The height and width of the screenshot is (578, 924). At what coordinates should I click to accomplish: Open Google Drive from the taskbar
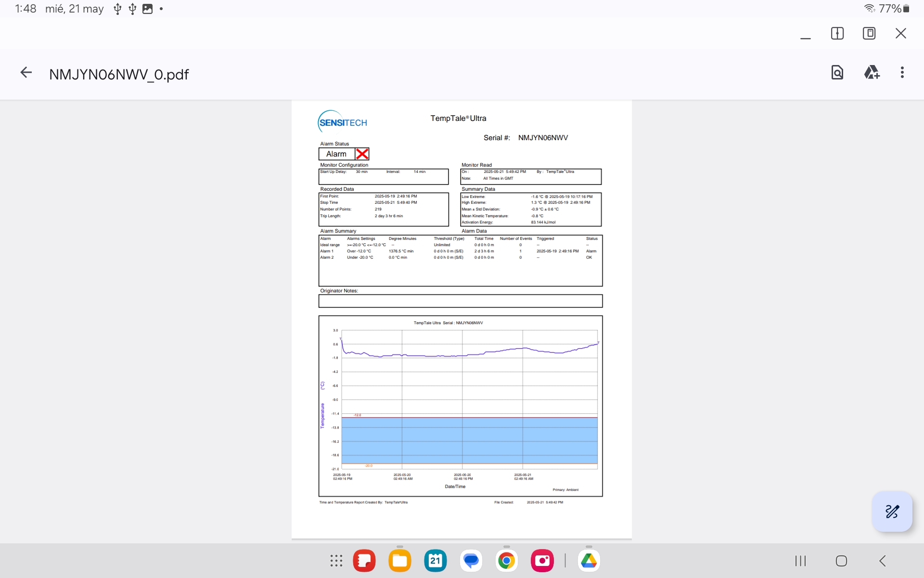[589, 561]
